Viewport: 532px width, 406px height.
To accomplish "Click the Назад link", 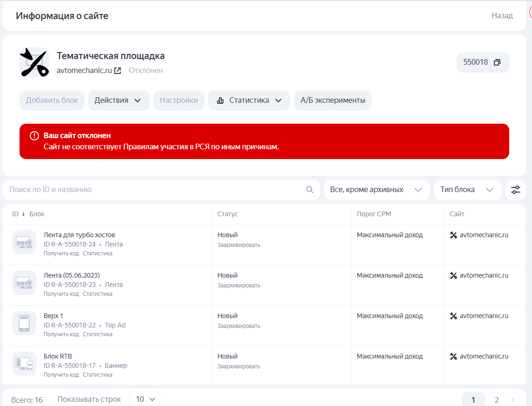I will click(x=502, y=16).
